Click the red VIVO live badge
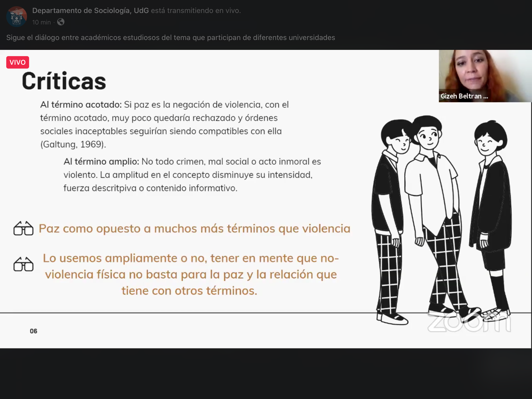This screenshot has width=532, height=399. click(x=17, y=62)
